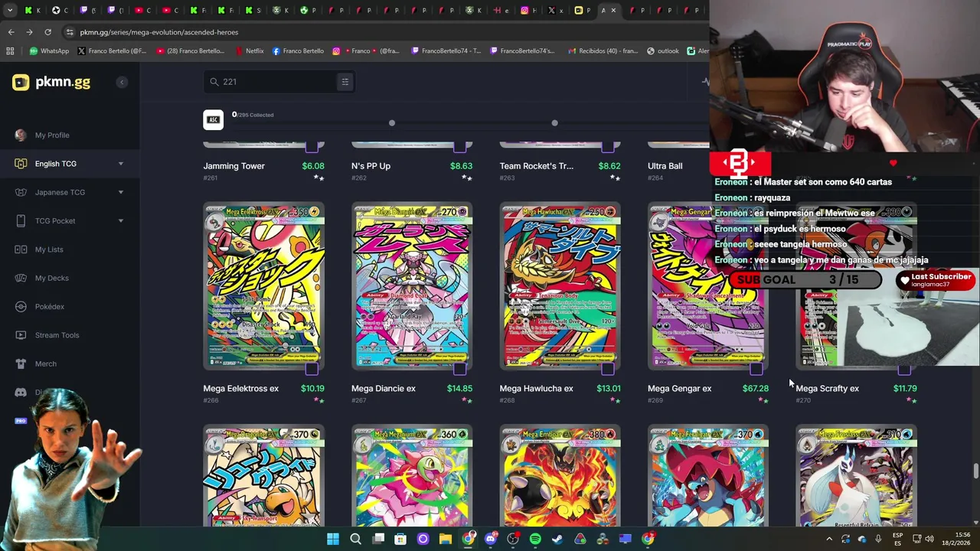Open the Netflix bookmark
The image size is (980, 551).
point(249,51)
